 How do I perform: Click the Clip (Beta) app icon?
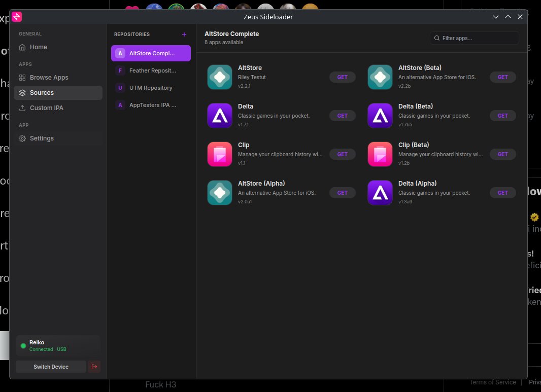pos(380,154)
